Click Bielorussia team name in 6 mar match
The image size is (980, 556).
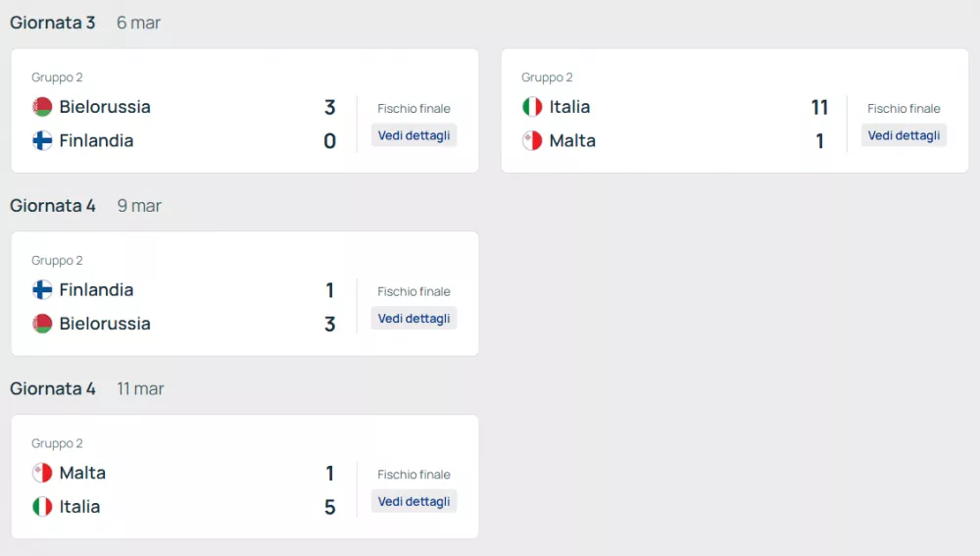pyautogui.click(x=105, y=107)
